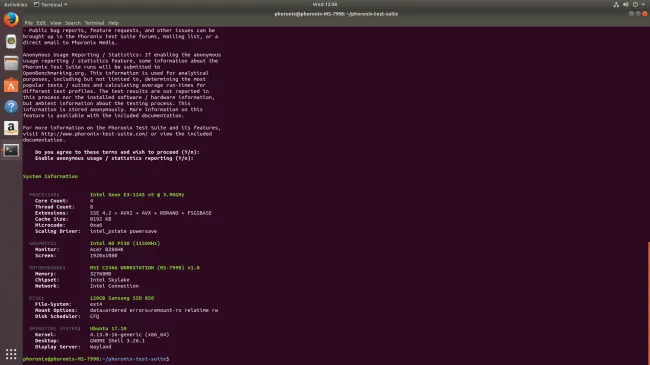Screen dimensions: 650x365
Task: Open the network status icon in top bar
Action: (616, 5)
